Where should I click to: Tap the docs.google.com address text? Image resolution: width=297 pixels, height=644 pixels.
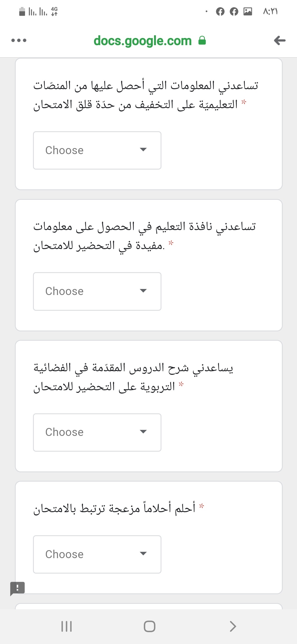(x=142, y=41)
